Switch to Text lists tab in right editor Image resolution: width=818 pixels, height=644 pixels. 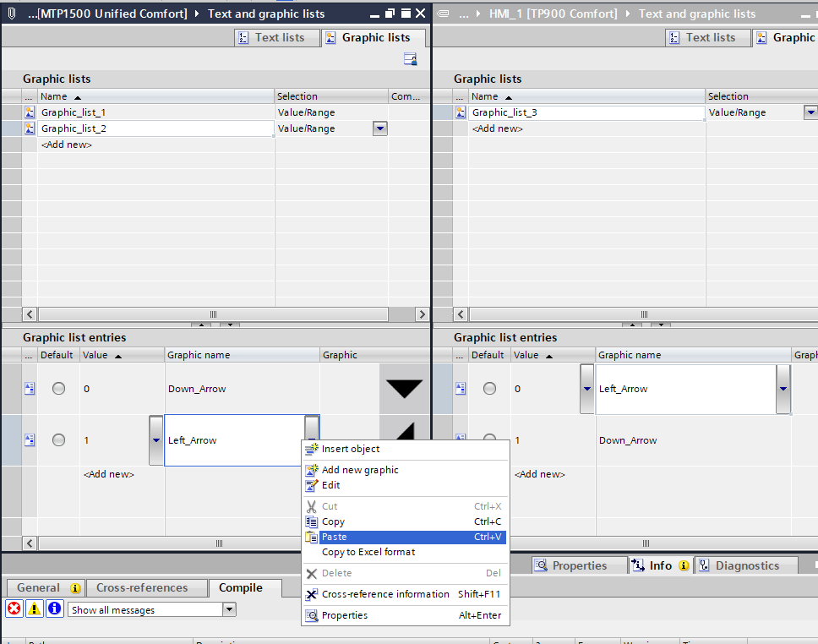[x=708, y=37]
